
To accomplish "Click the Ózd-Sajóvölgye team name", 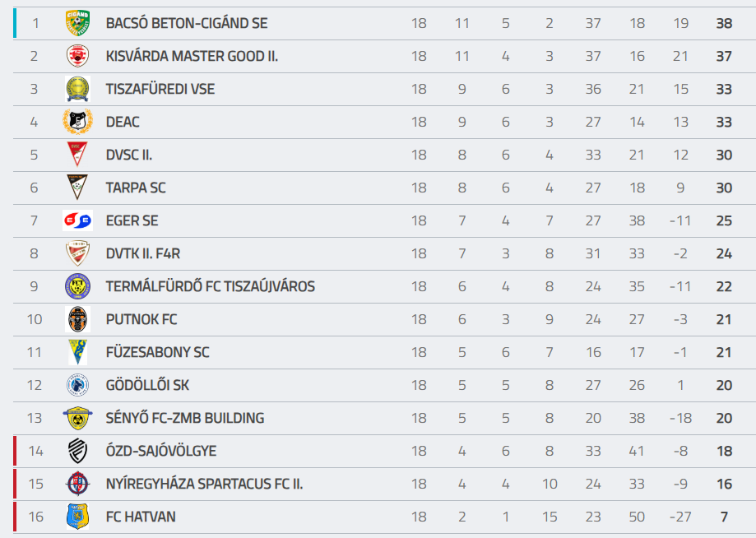I will click(x=161, y=451).
